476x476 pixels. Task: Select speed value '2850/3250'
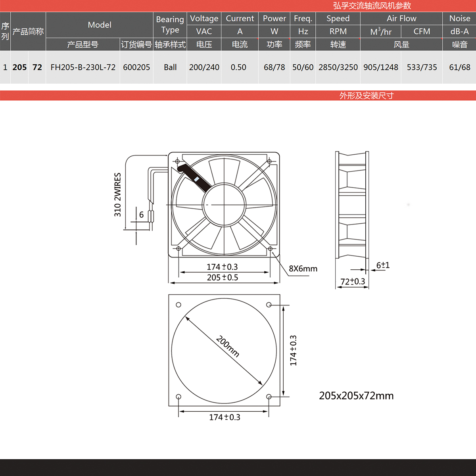pos(338,67)
